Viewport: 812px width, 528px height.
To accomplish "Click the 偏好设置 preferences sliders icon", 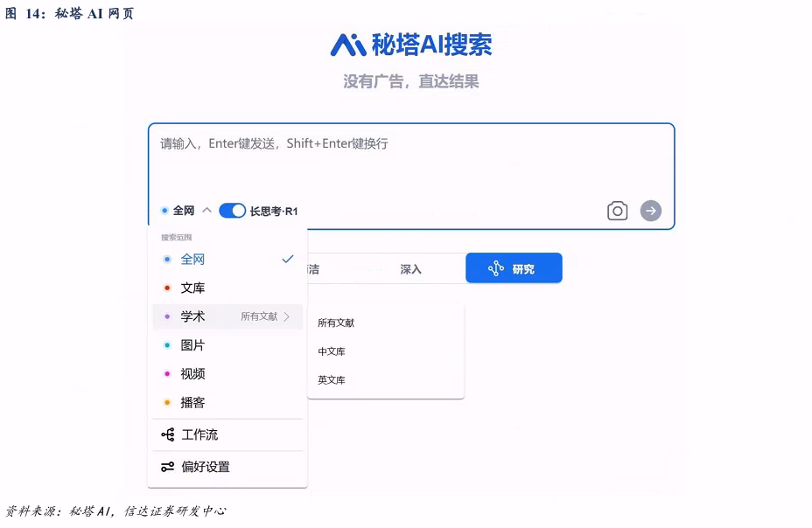I will coord(168,467).
